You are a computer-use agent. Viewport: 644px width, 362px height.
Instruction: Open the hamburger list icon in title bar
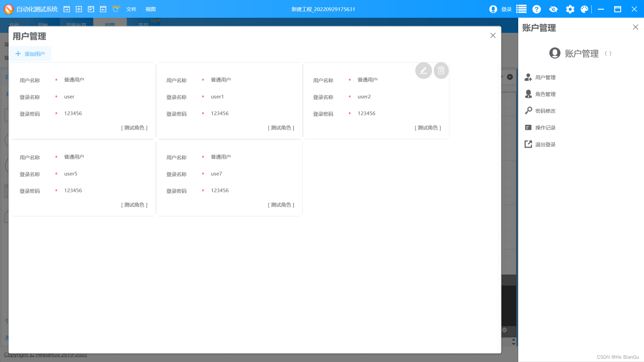coord(521,9)
